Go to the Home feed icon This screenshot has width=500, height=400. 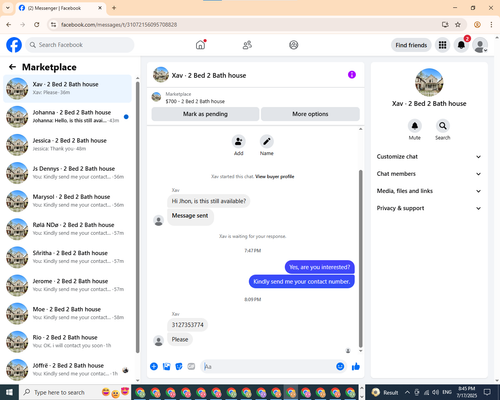[201, 45]
